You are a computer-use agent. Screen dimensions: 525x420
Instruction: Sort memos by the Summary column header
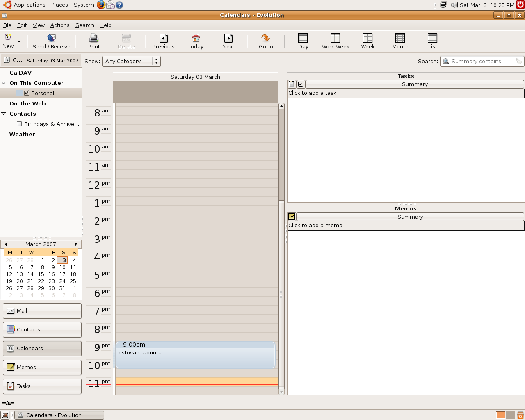point(410,217)
